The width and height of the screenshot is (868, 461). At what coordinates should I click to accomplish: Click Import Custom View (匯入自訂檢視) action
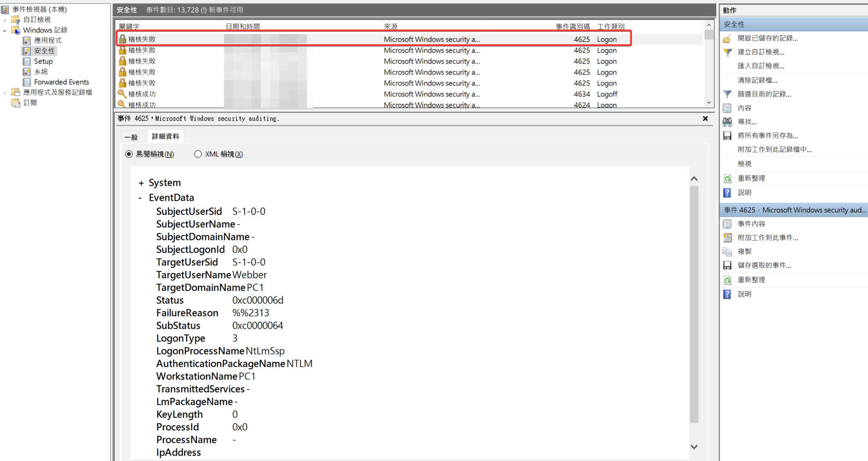pyautogui.click(x=761, y=66)
